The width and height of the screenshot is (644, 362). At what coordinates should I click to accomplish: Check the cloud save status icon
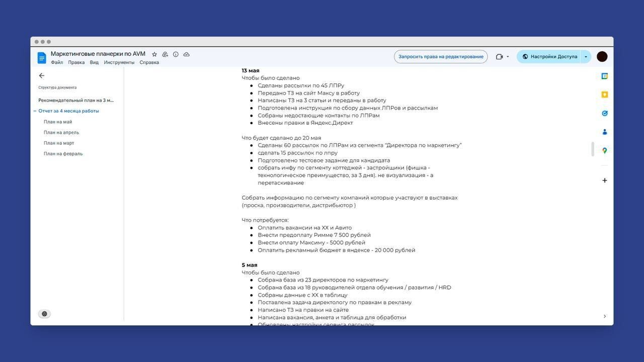(187, 54)
